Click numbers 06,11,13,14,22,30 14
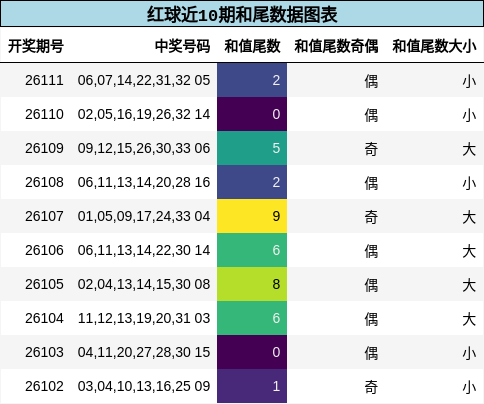The image size is (484, 404). tap(144, 250)
